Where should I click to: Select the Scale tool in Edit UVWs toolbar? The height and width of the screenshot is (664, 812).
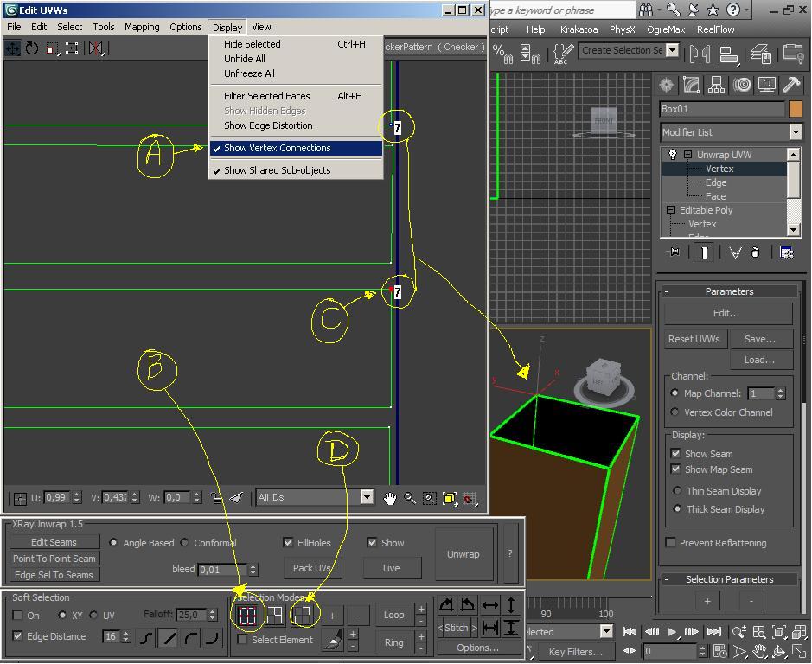pyautogui.click(x=52, y=48)
